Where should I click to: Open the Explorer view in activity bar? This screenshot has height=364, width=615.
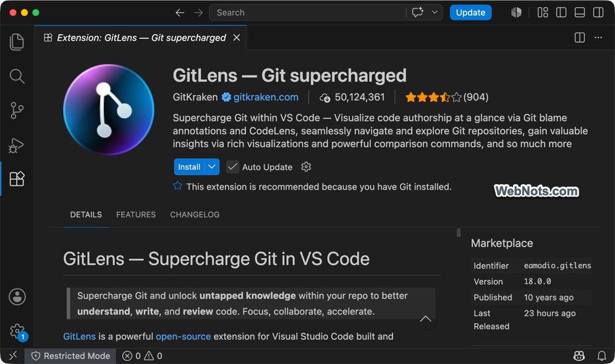17,42
